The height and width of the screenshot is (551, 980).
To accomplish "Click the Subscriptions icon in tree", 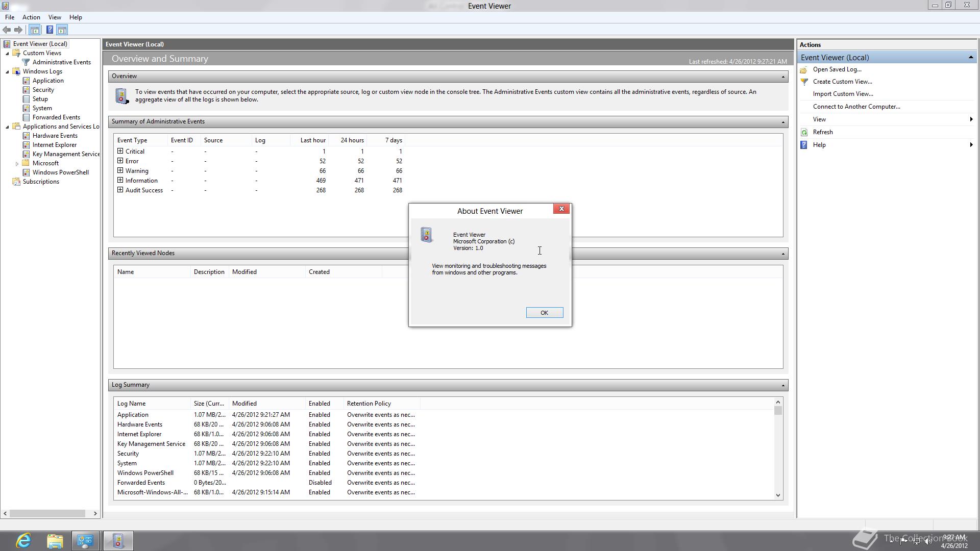I will pos(16,182).
